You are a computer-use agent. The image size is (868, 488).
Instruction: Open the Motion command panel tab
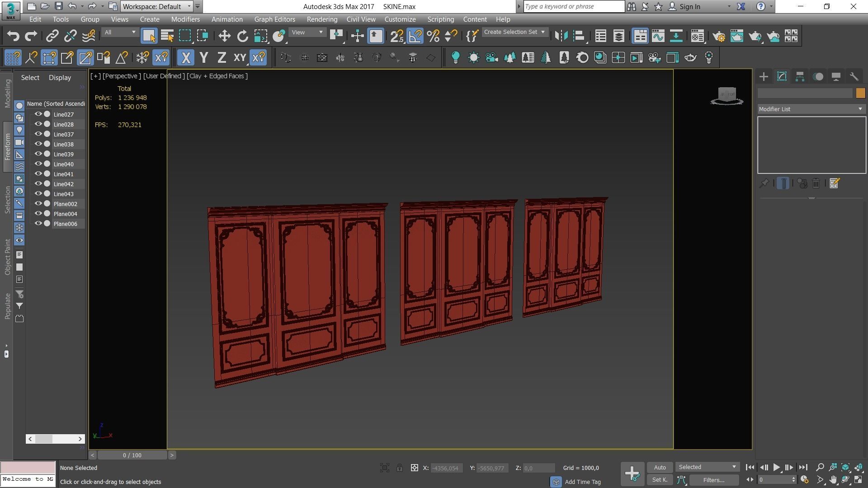(x=818, y=77)
